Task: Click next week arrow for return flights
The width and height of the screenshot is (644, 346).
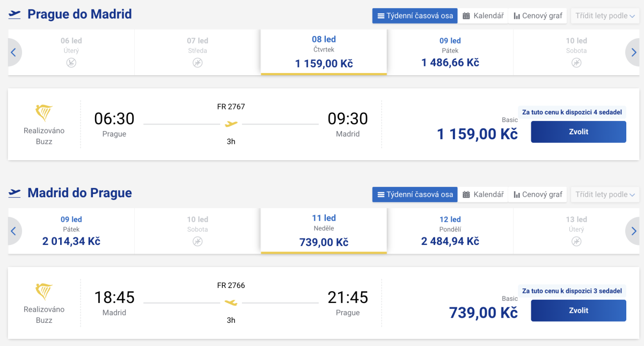Action: [633, 232]
